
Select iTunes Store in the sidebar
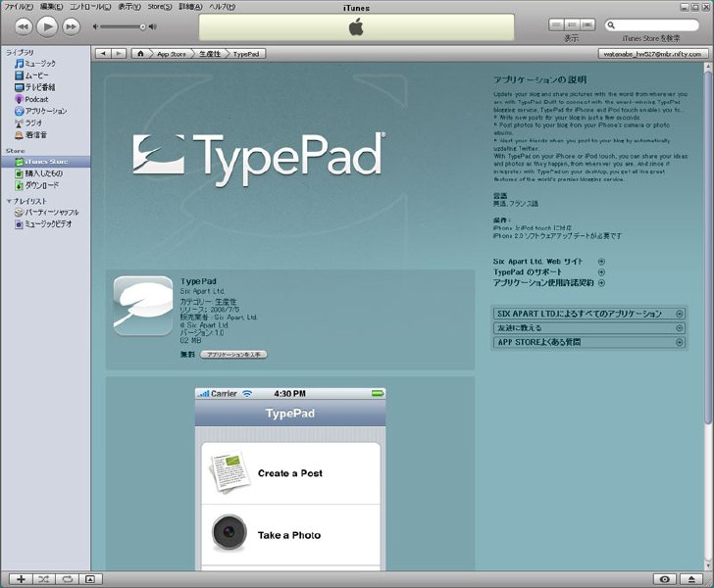45,162
